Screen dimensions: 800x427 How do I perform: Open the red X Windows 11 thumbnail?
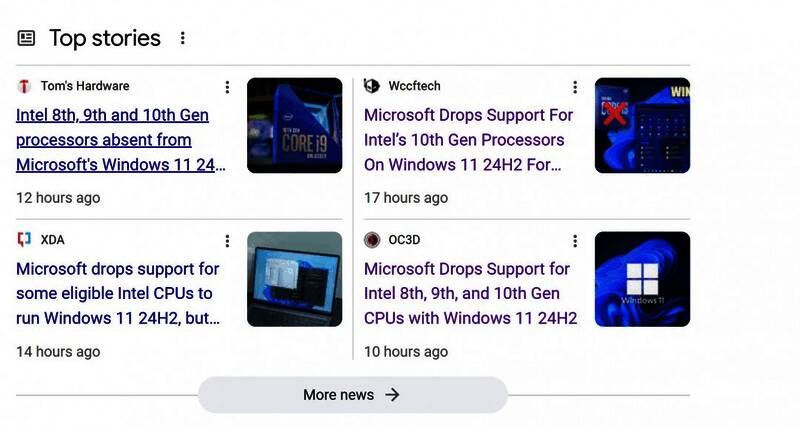tap(642, 125)
